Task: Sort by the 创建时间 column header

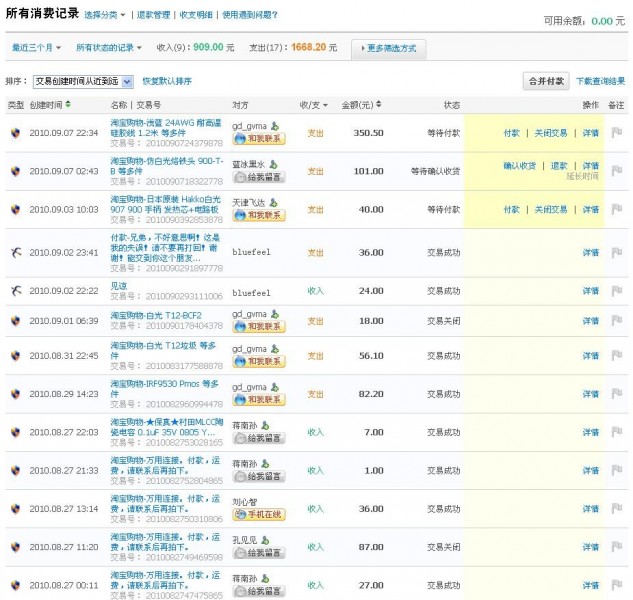Action: 48,105
